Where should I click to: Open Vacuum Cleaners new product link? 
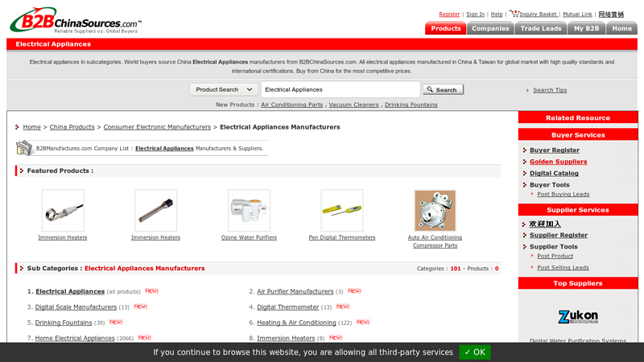pyautogui.click(x=353, y=105)
